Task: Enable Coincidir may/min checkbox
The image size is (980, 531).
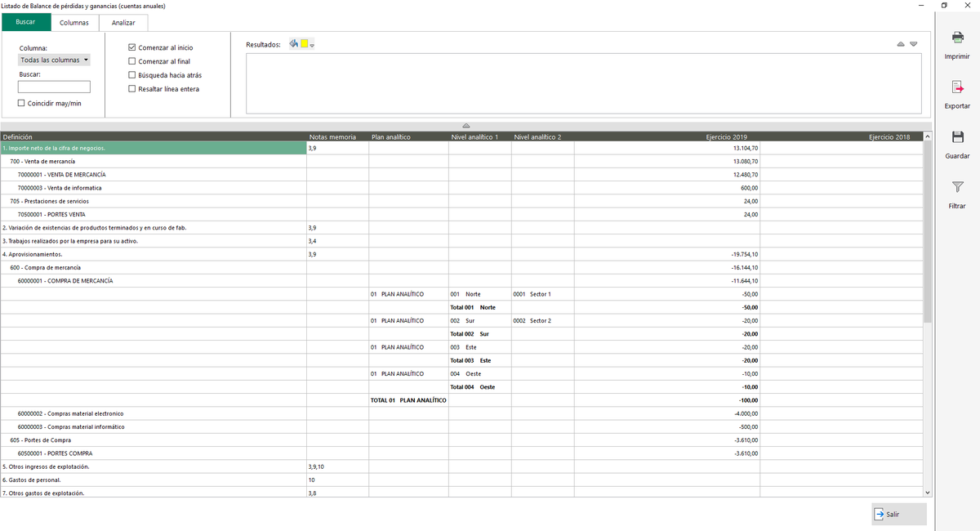Action: point(22,103)
